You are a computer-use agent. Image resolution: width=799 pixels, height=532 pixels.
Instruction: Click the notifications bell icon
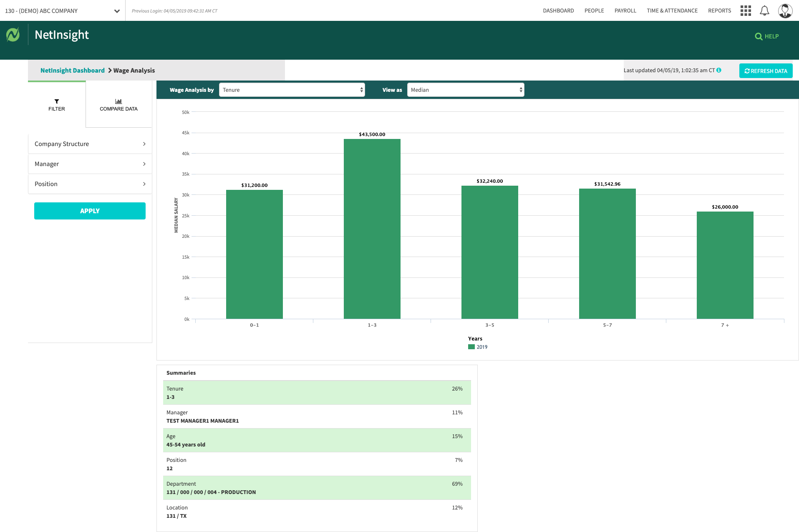coord(764,11)
